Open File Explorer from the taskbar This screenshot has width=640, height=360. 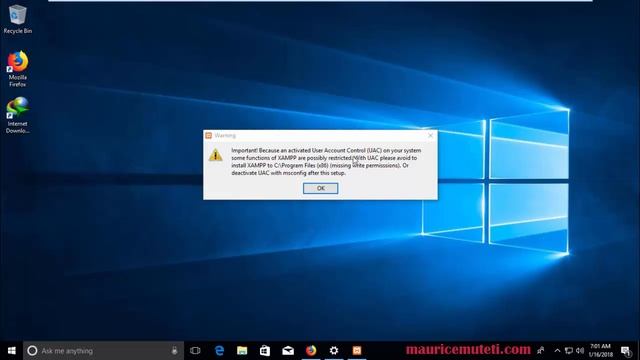coord(242,351)
